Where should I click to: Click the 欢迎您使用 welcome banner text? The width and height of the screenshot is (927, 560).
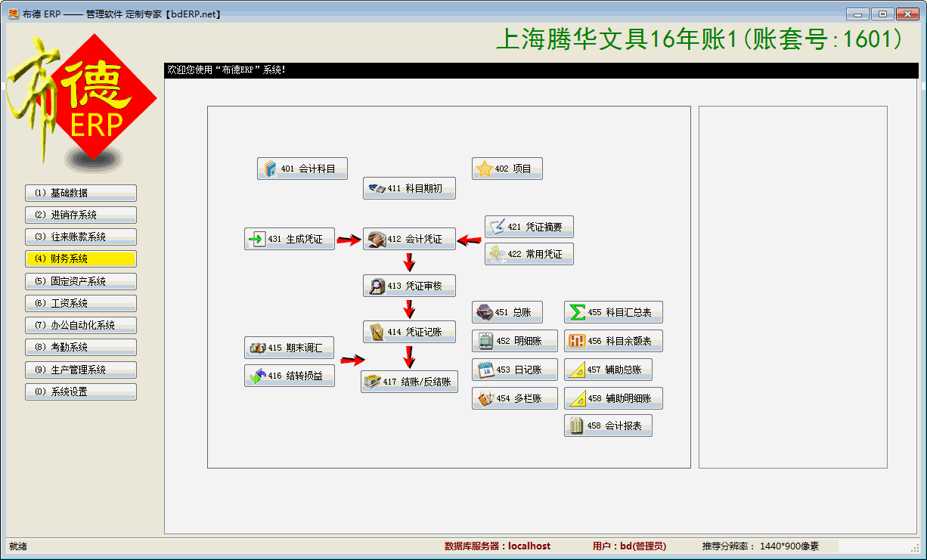click(x=226, y=70)
